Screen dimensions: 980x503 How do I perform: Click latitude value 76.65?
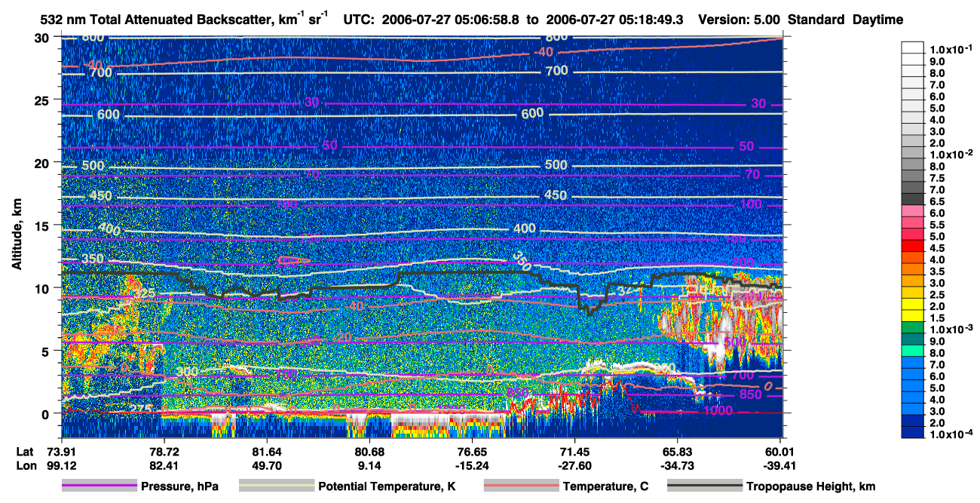coord(473,451)
